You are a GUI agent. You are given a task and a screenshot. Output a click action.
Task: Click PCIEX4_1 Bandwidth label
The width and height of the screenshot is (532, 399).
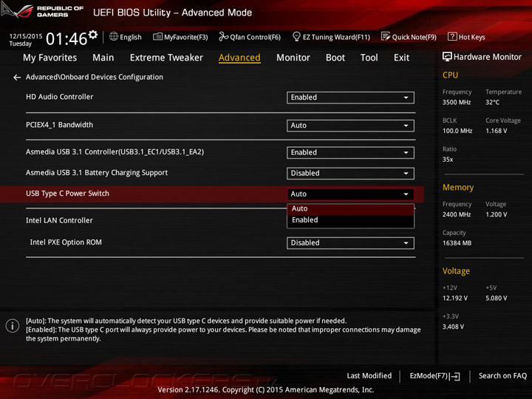tap(59, 125)
